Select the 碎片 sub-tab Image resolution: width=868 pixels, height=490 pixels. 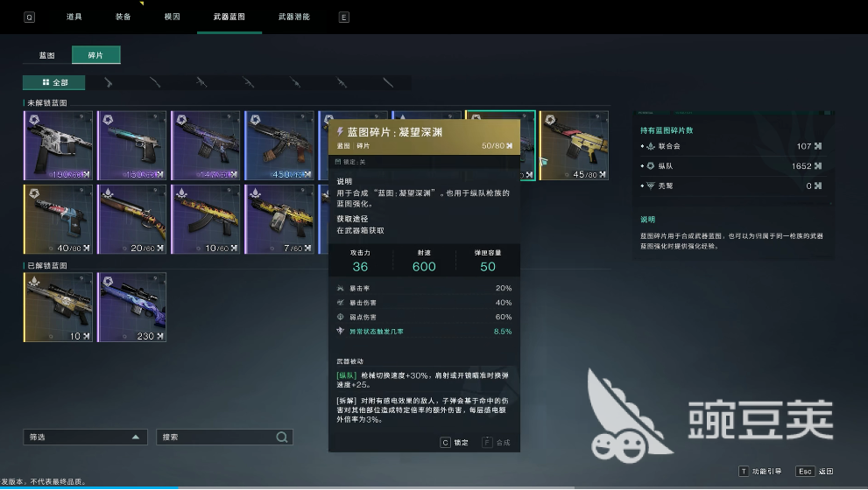[x=95, y=55]
